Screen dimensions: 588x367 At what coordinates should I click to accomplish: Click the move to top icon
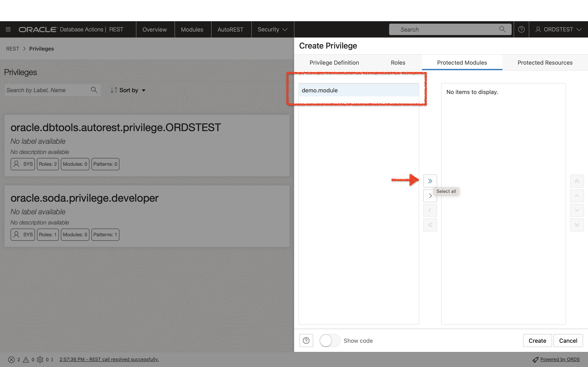(577, 181)
